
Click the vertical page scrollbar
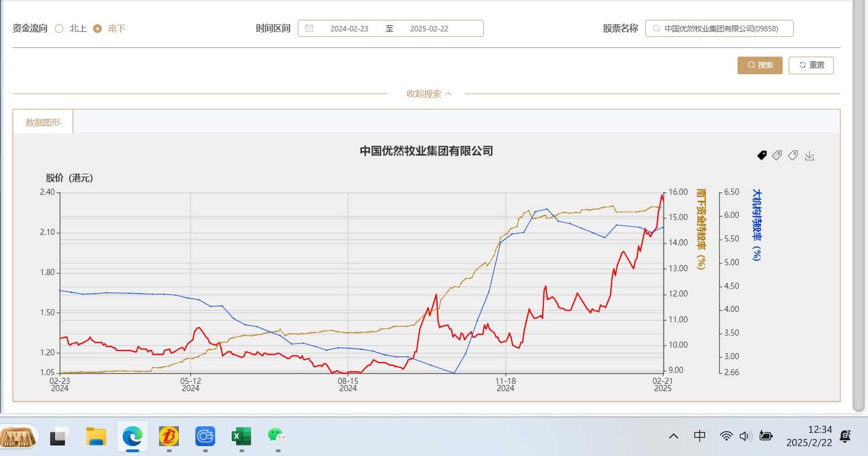(x=859, y=206)
